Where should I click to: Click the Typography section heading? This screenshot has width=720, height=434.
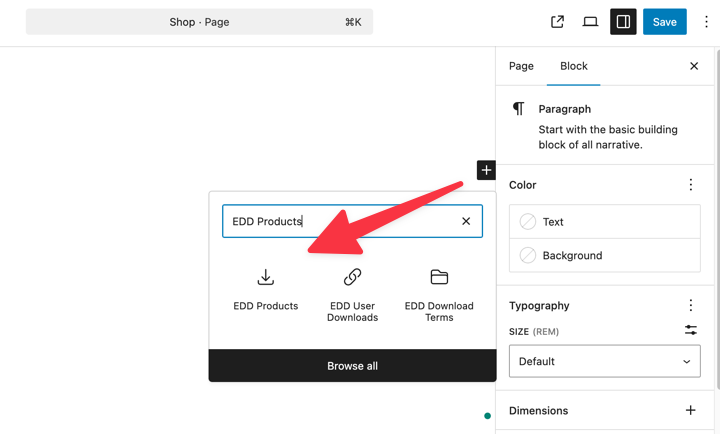tap(539, 306)
